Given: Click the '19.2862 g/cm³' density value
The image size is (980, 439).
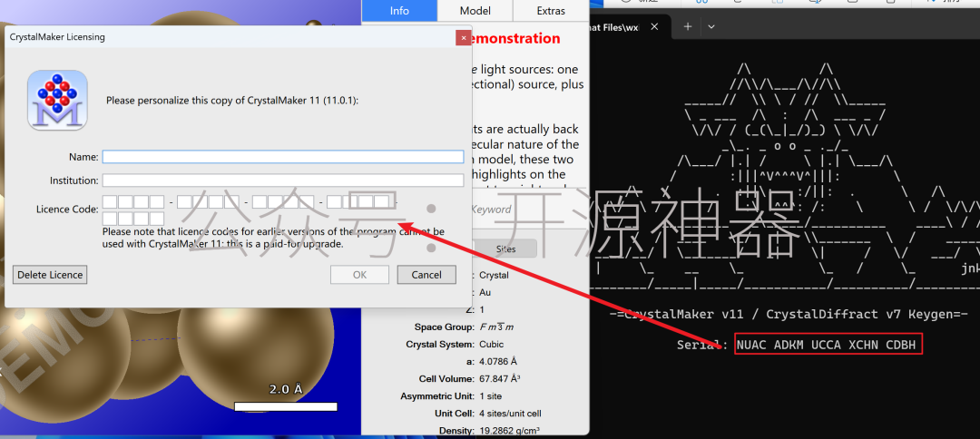Looking at the screenshot, I should click(x=509, y=430).
